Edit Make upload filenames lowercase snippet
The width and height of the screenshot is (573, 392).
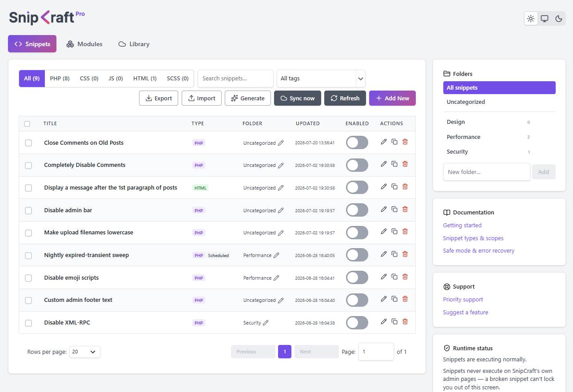[384, 231]
